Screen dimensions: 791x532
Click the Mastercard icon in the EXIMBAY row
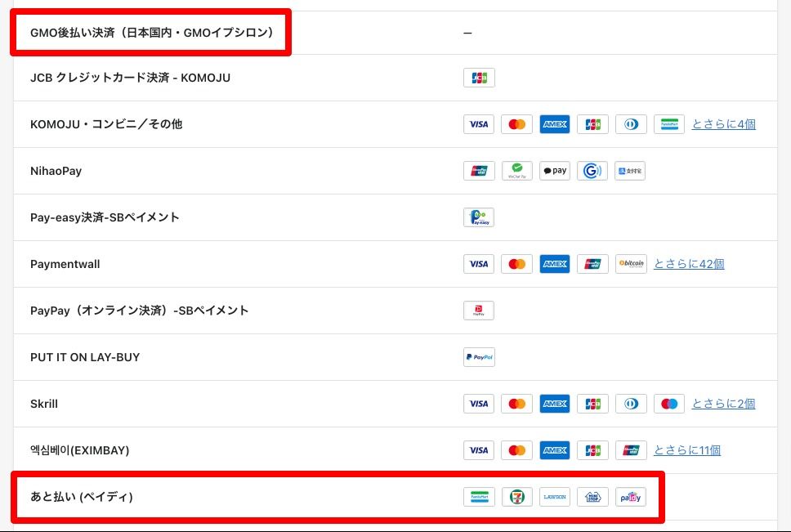[516, 450]
